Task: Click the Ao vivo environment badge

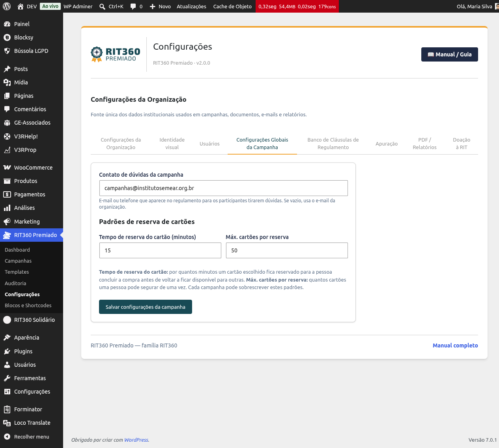Action: point(50,6)
